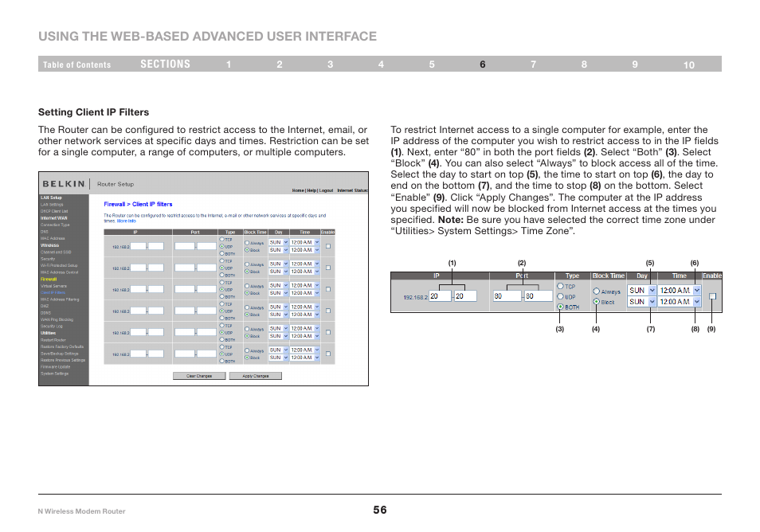Open Connection Type in the router sidebar

tap(55, 225)
